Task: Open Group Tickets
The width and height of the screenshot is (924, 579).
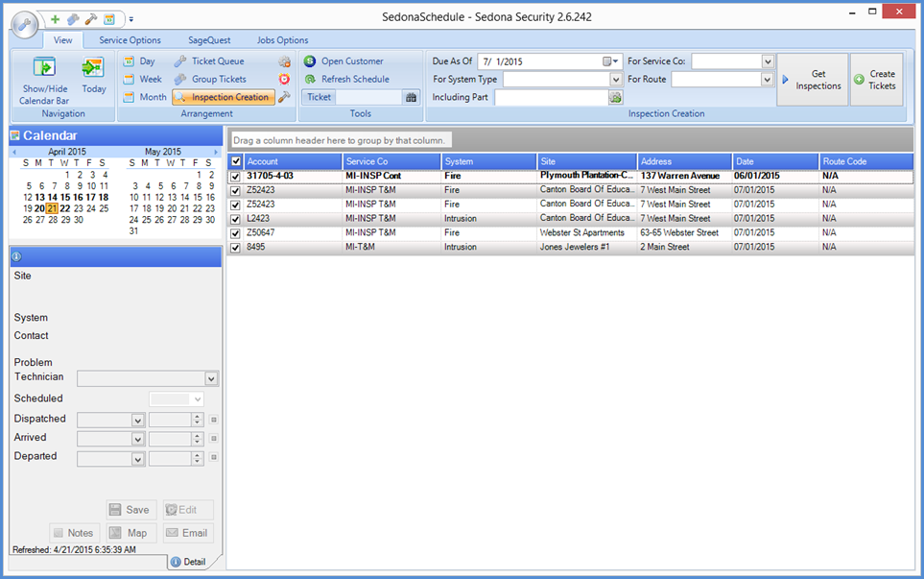Action: pyautogui.click(x=210, y=79)
